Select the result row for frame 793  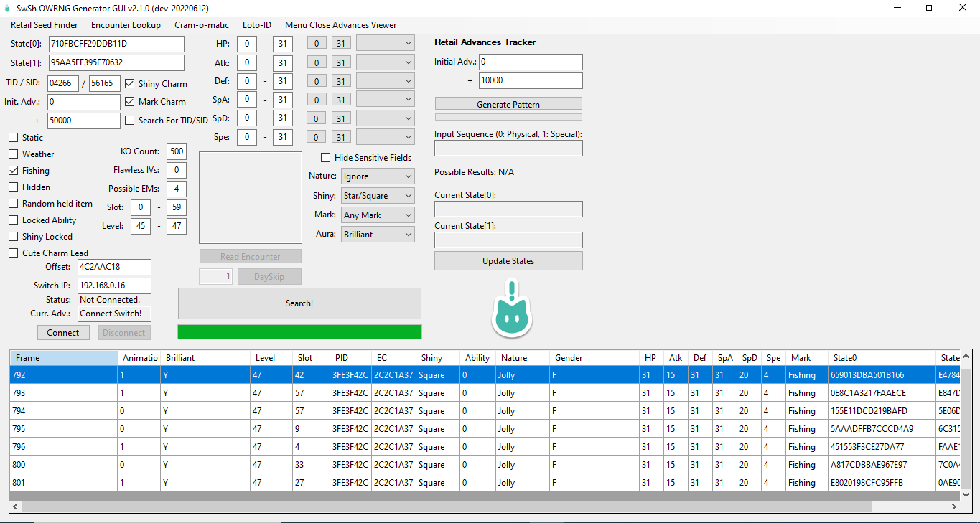[x=485, y=393]
